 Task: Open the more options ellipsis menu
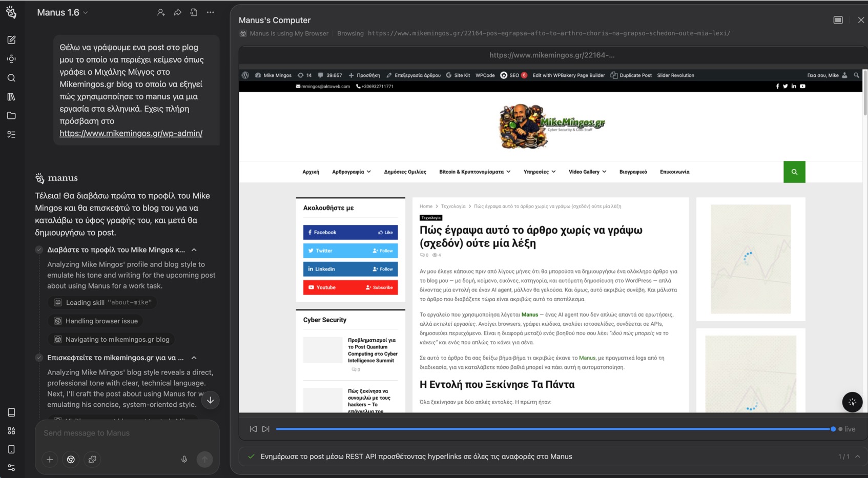click(210, 13)
